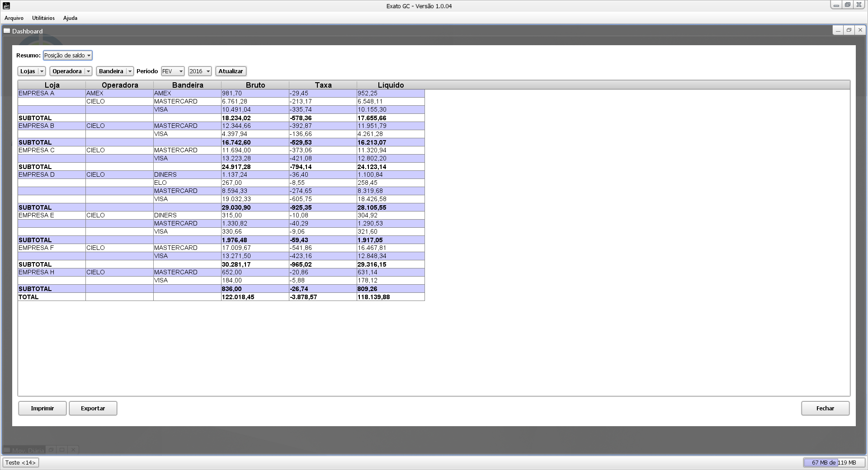
Task: Click the Exportar button
Action: (x=93, y=408)
